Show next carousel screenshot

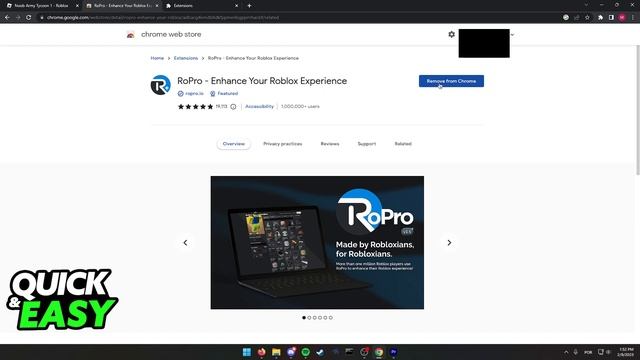tap(449, 242)
